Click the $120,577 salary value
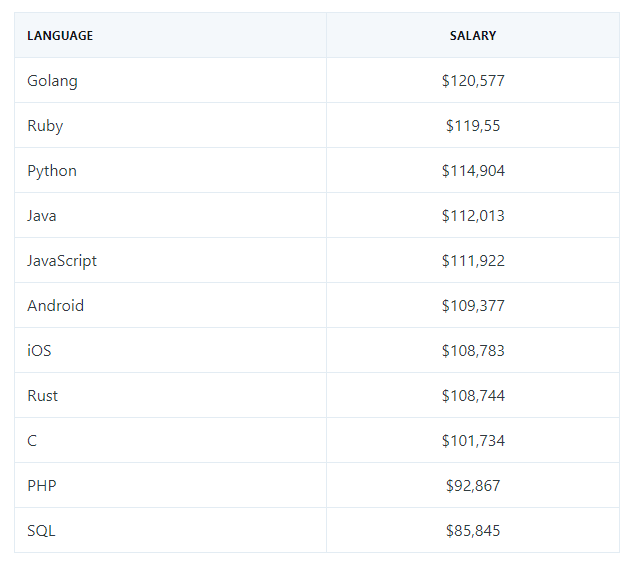This screenshot has height=565, width=629. (x=473, y=81)
